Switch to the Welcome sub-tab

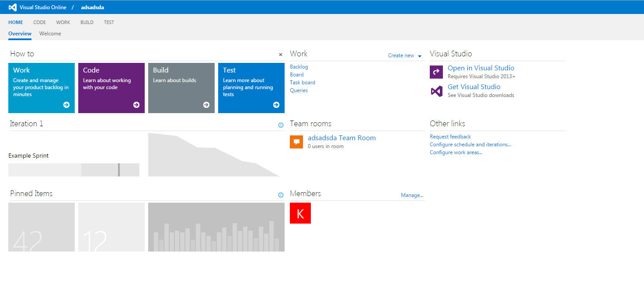point(50,34)
